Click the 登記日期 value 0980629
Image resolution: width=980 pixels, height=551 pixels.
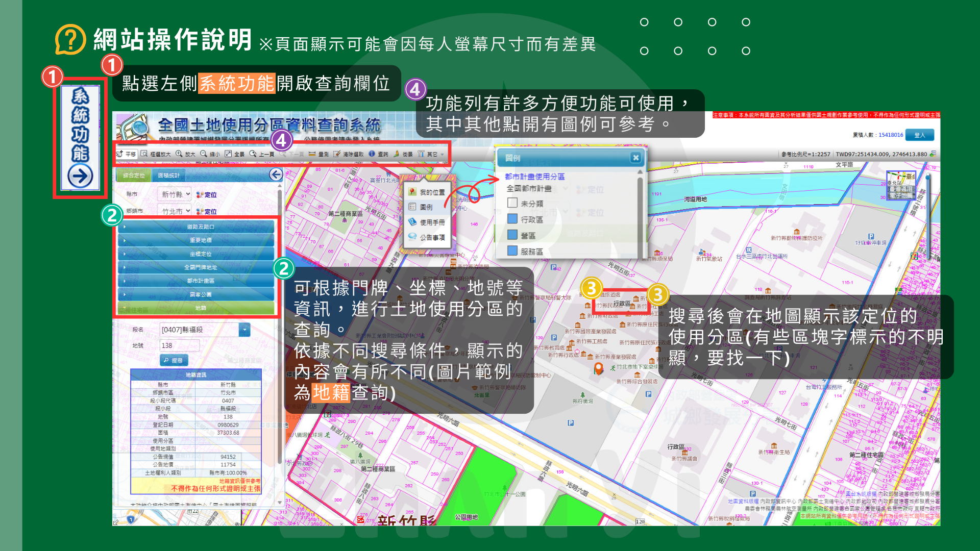pyautogui.click(x=228, y=424)
